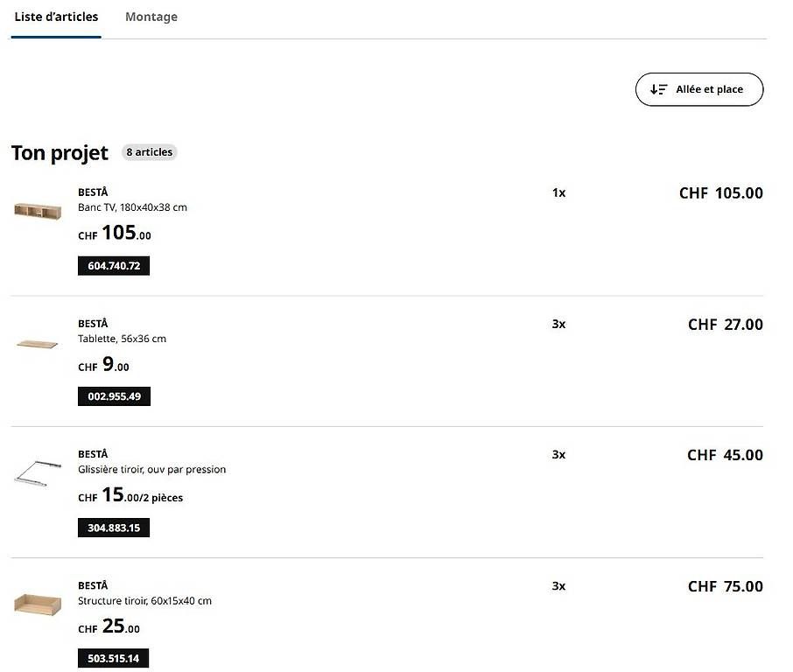793x672 pixels.
Task: Open the Tablette shelf thumbnail
Action: point(37,345)
